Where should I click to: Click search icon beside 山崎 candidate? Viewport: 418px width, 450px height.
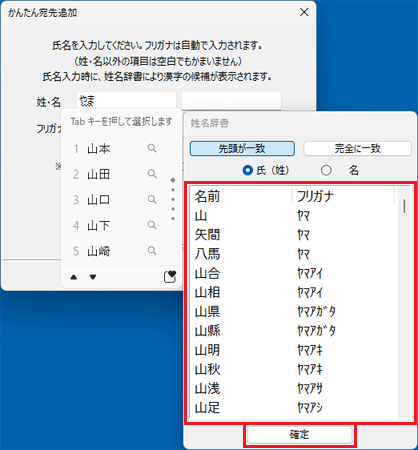point(152,250)
